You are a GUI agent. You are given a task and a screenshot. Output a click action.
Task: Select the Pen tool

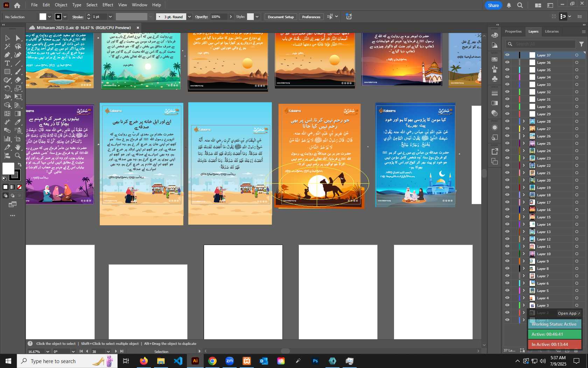[x=7, y=55]
